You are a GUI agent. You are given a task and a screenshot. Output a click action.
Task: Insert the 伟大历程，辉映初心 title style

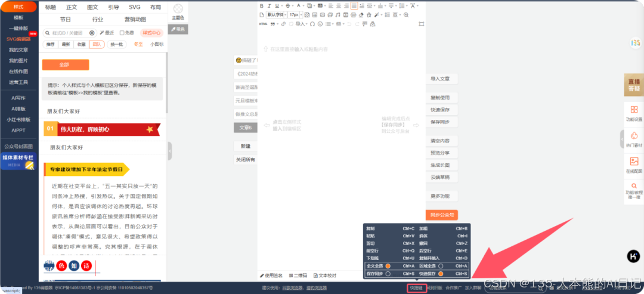pos(103,129)
